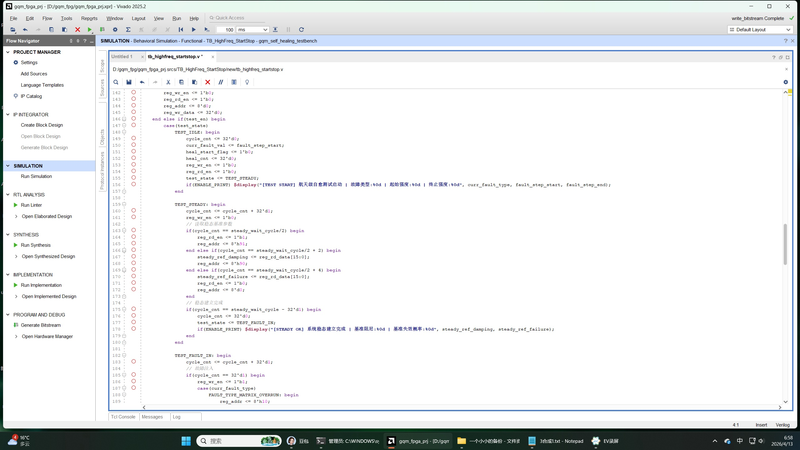
Task: Toggle breakpoint circle on line 145
Action: click(x=134, y=112)
